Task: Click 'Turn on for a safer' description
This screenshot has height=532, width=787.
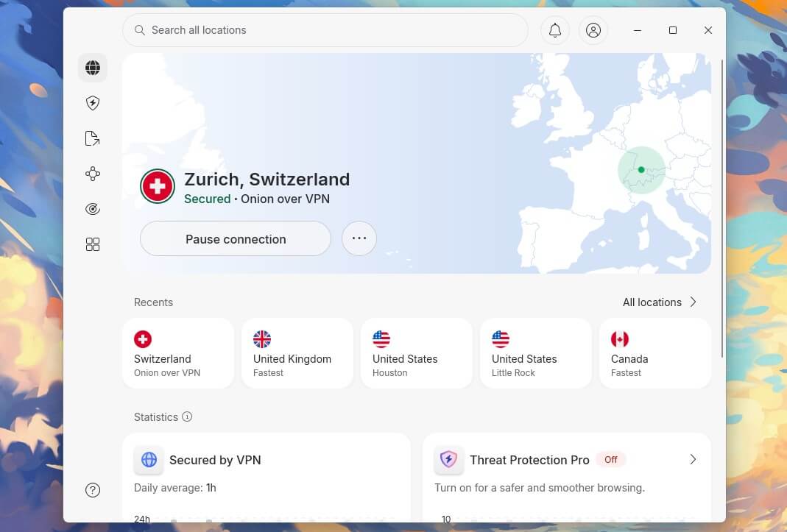Action: [539, 488]
